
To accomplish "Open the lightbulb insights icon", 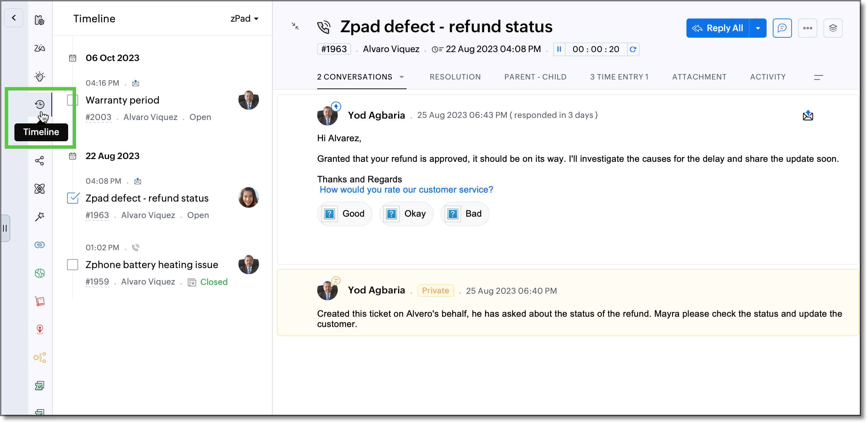I will point(40,76).
